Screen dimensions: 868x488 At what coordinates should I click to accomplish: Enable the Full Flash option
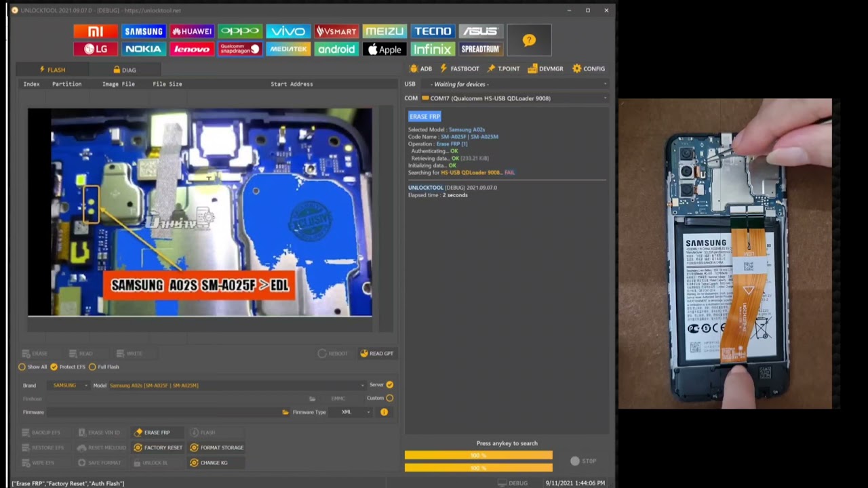(104, 367)
